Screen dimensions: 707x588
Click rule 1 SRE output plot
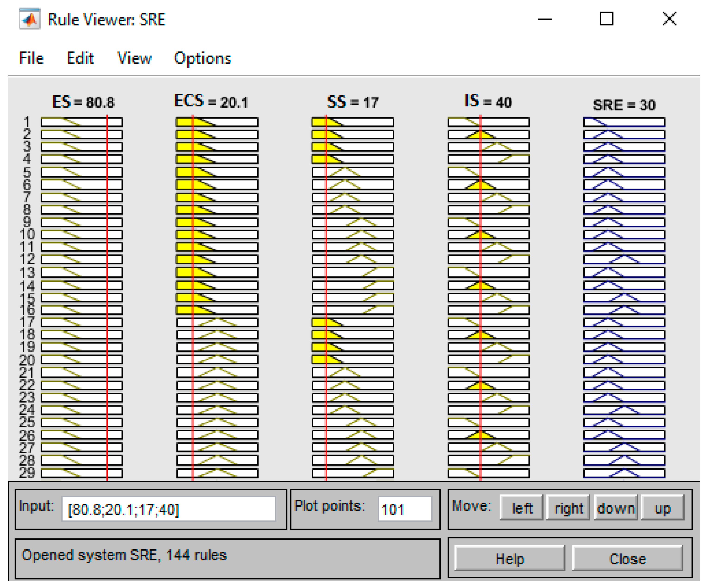624,121
